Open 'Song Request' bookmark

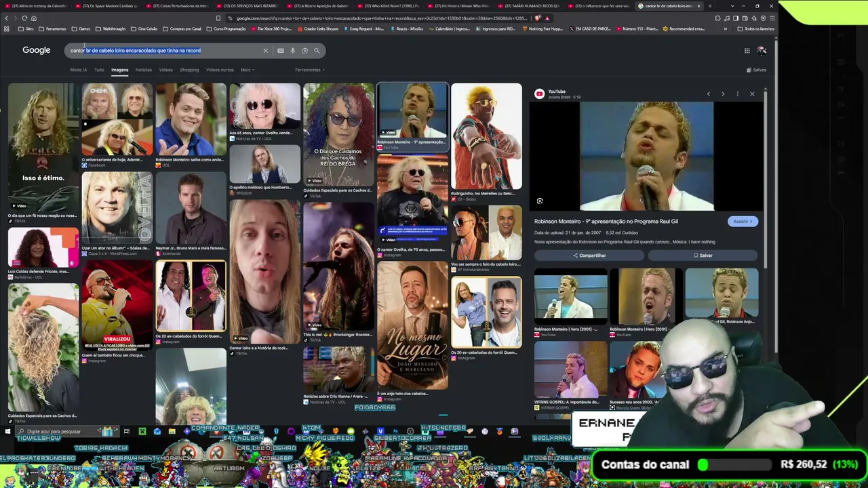(363, 29)
